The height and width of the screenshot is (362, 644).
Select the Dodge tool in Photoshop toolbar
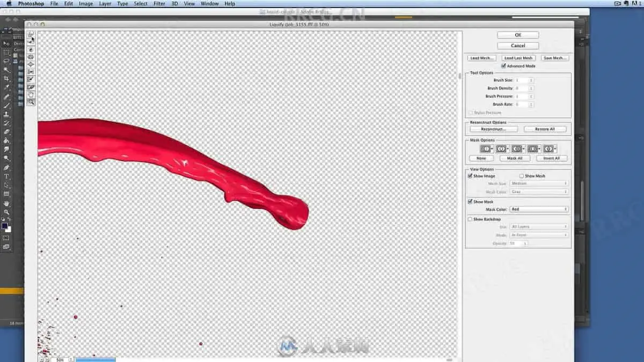tap(6, 158)
